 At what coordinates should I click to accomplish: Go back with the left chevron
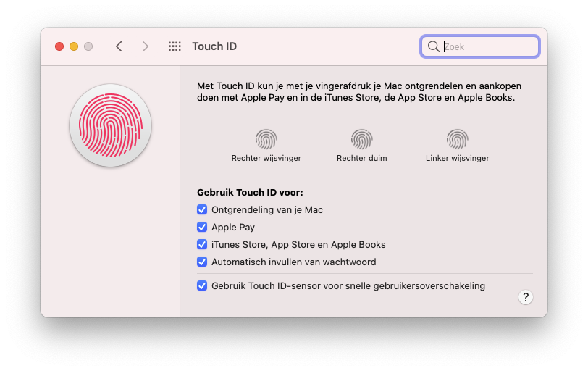click(x=119, y=46)
